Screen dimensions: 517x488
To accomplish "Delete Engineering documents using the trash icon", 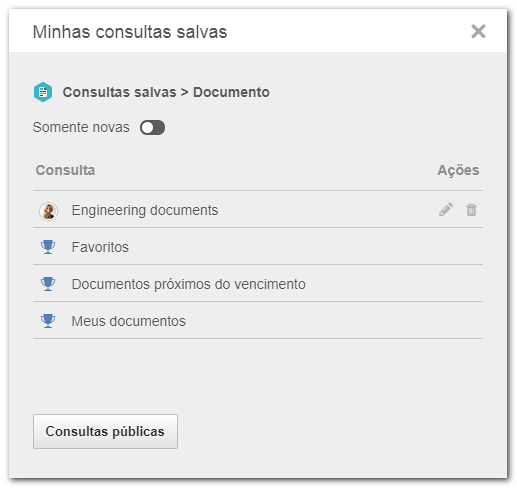I will click(x=471, y=210).
